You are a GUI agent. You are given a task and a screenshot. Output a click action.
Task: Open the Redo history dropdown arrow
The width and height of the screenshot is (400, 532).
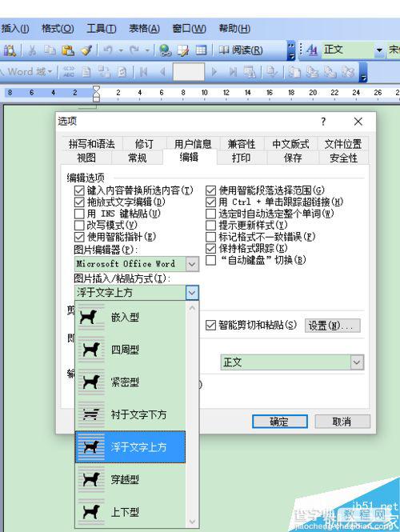[x=147, y=50]
